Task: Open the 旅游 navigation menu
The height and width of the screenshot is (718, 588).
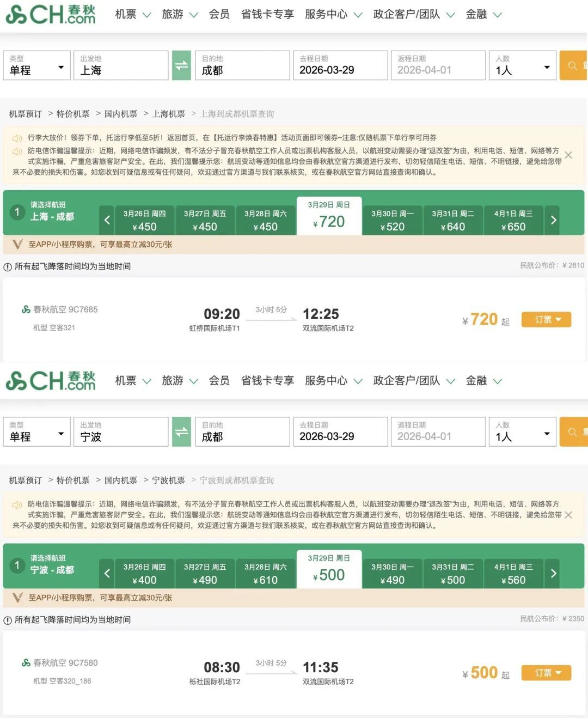Action: click(x=173, y=15)
